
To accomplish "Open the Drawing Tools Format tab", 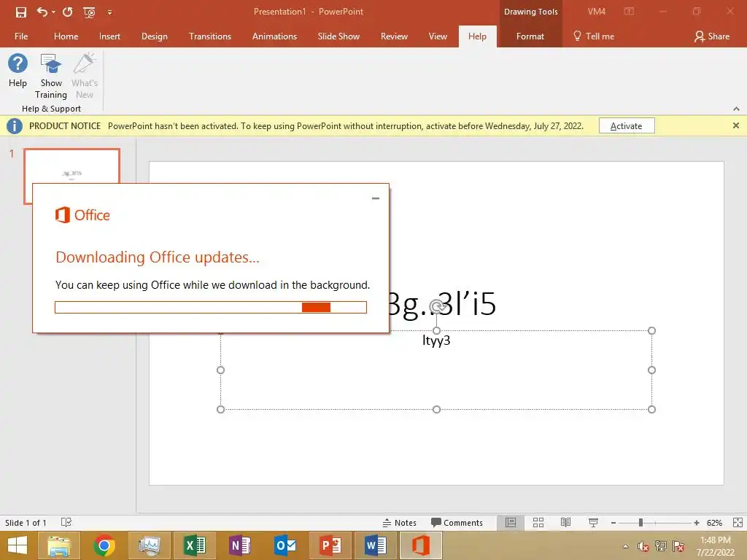I will [x=530, y=36].
